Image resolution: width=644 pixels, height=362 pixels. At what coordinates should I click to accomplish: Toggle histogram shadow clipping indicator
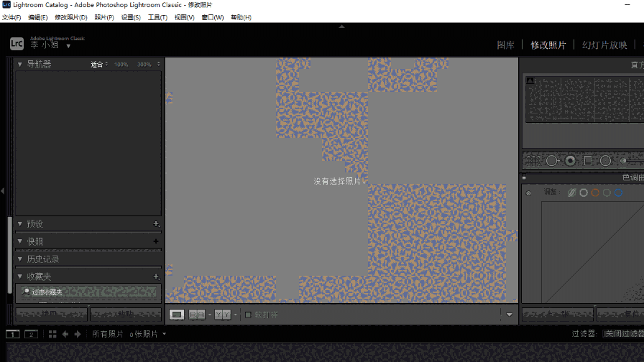(530, 81)
